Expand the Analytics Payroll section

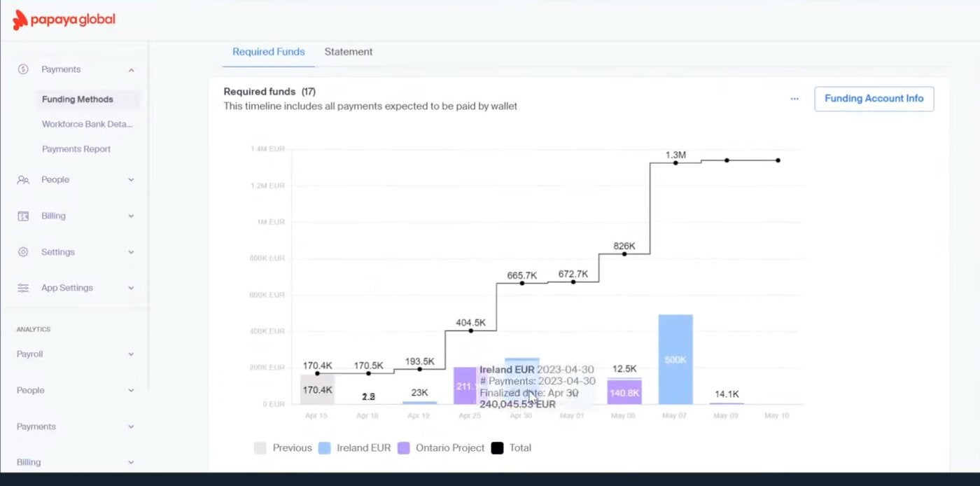[131, 354]
